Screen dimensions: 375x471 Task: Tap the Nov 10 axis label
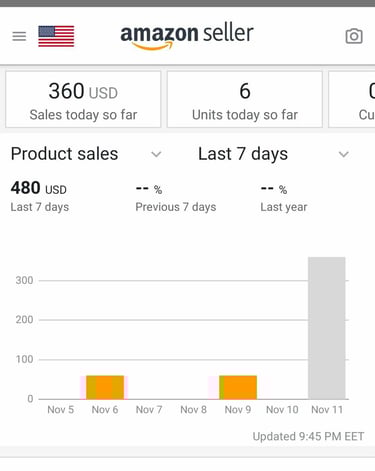(282, 410)
